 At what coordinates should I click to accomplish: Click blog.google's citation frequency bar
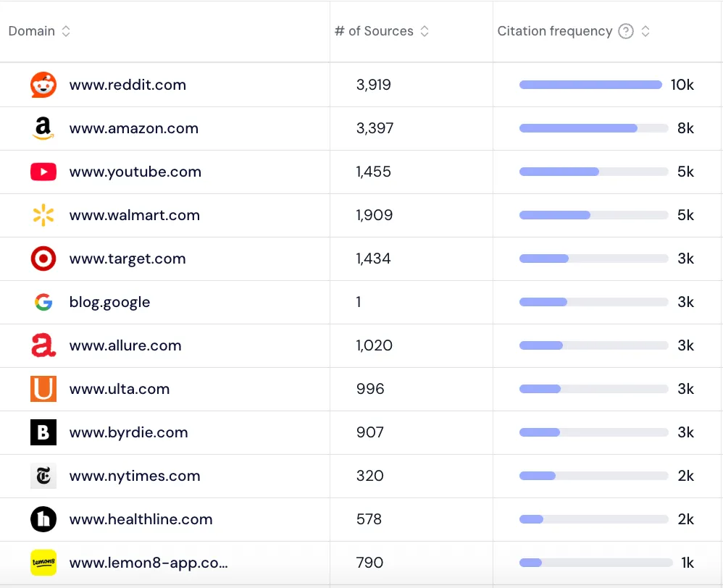(x=594, y=302)
